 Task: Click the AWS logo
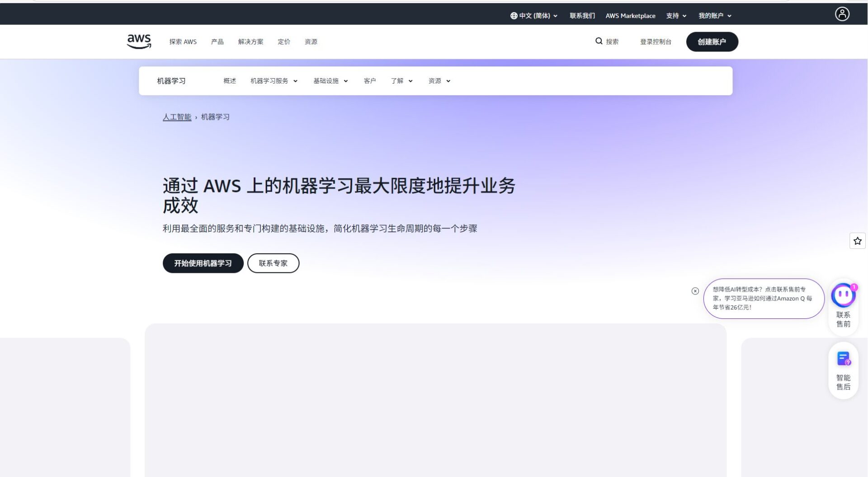pyautogui.click(x=138, y=41)
